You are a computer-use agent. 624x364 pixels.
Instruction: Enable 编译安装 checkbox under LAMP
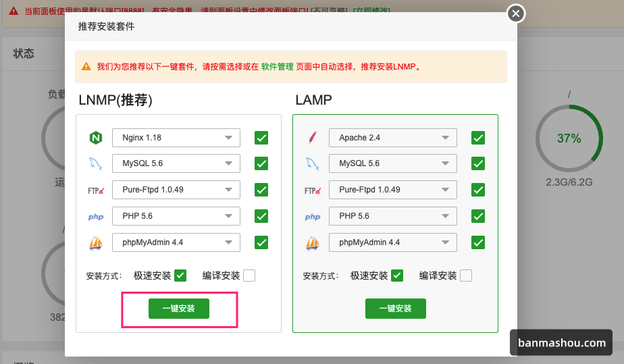coord(465,276)
